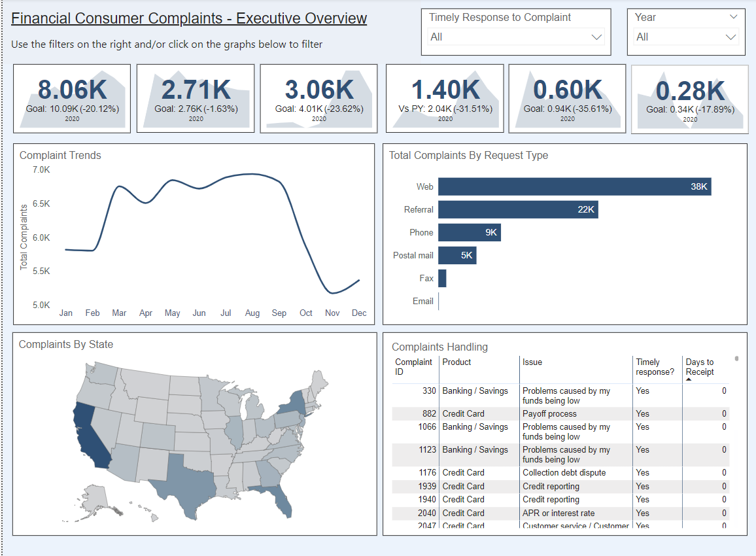Click the Complaint Trends chart title
The height and width of the screenshot is (556, 756).
[60, 155]
